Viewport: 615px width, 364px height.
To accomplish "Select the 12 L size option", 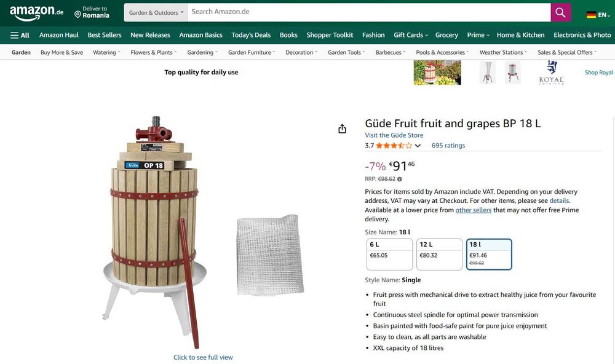I will click(x=439, y=254).
